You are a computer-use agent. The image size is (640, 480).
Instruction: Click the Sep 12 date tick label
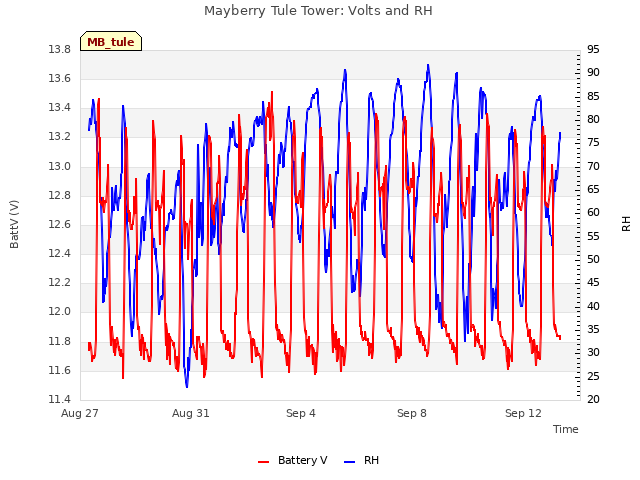tap(523, 413)
